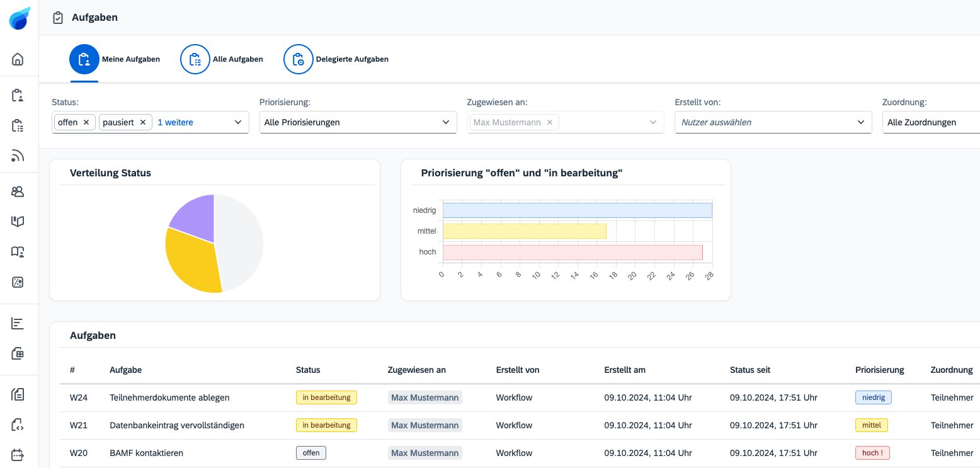Remove the 'pausiert' status filter chip
The width and height of the screenshot is (980, 468).
(x=143, y=122)
